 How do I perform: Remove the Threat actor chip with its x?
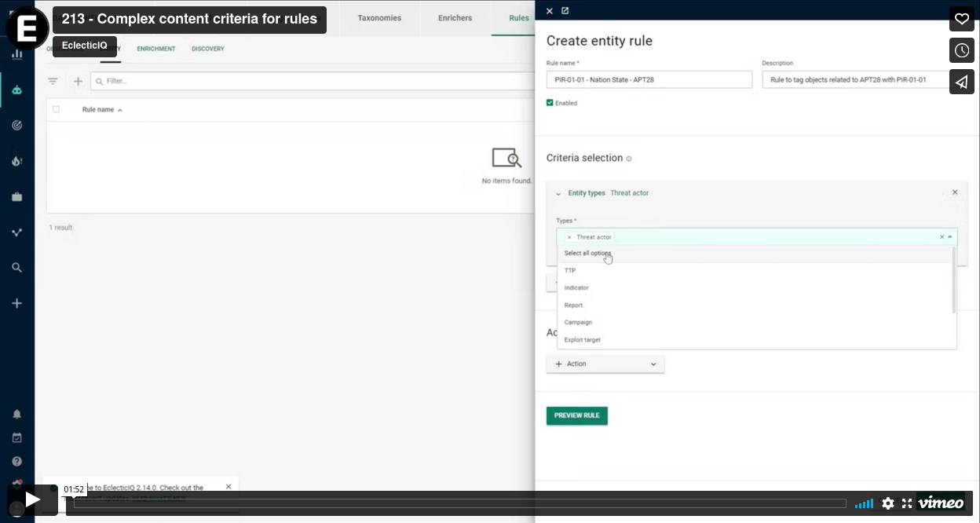[x=571, y=236]
